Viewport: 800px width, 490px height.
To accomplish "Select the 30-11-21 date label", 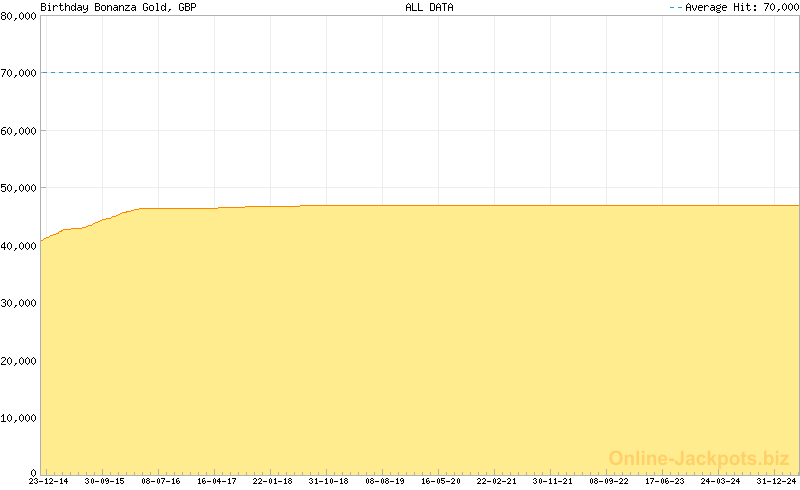I will coord(553,481).
